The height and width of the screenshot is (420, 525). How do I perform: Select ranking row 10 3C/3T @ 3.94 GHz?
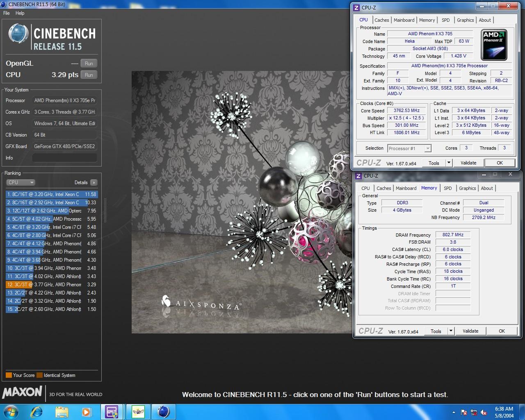click(x=52, y=268)
